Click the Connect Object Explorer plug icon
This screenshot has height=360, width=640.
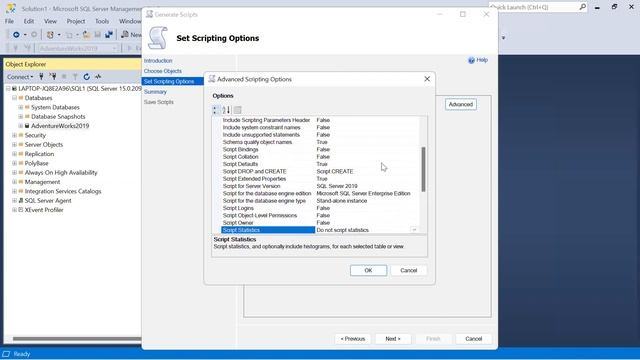click(x=41, y=76)
